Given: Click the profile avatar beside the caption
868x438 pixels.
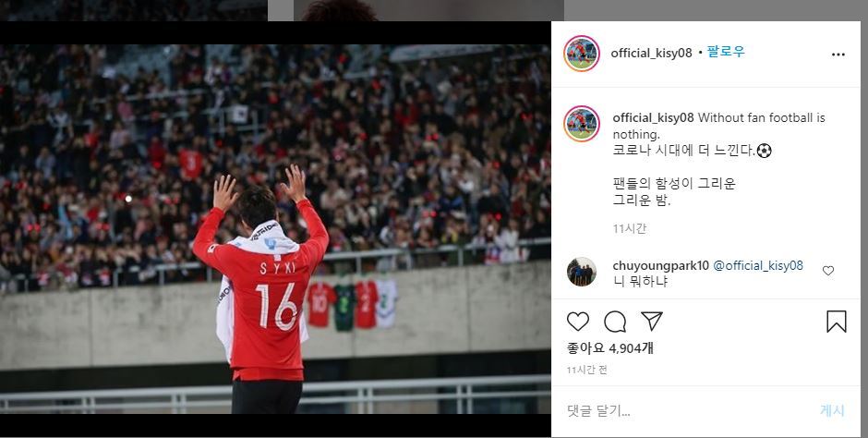Looking at the screenshot, I should 582,124.
